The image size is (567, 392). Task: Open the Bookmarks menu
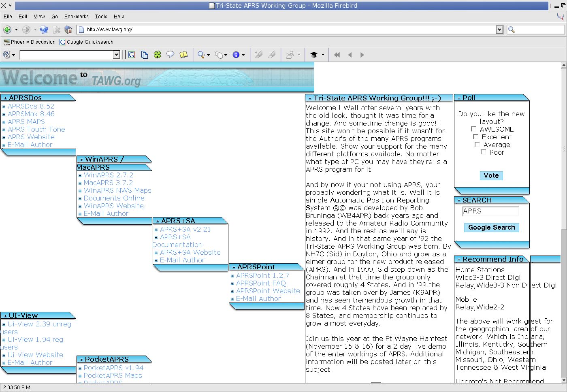tap(76, 17)
